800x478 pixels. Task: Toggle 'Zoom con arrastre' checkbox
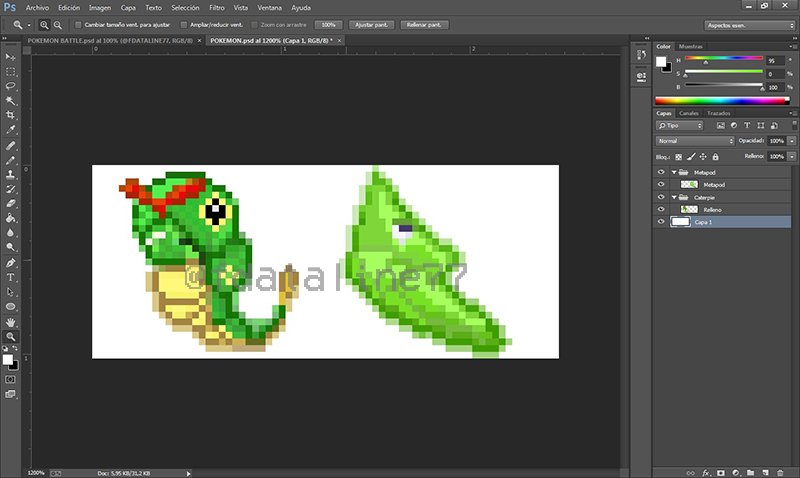[254, 24]
